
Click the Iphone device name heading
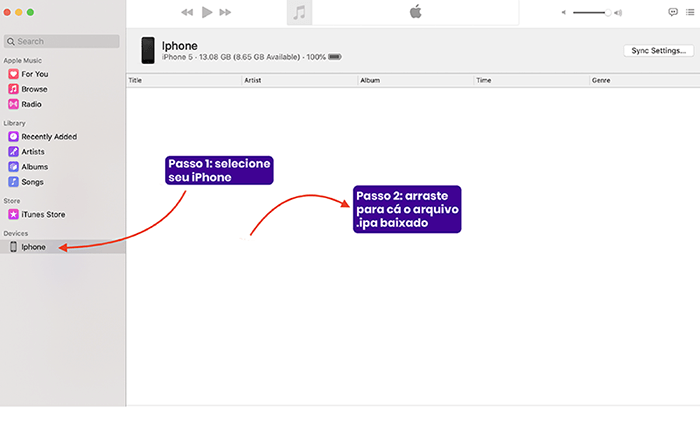click(179, 46)
